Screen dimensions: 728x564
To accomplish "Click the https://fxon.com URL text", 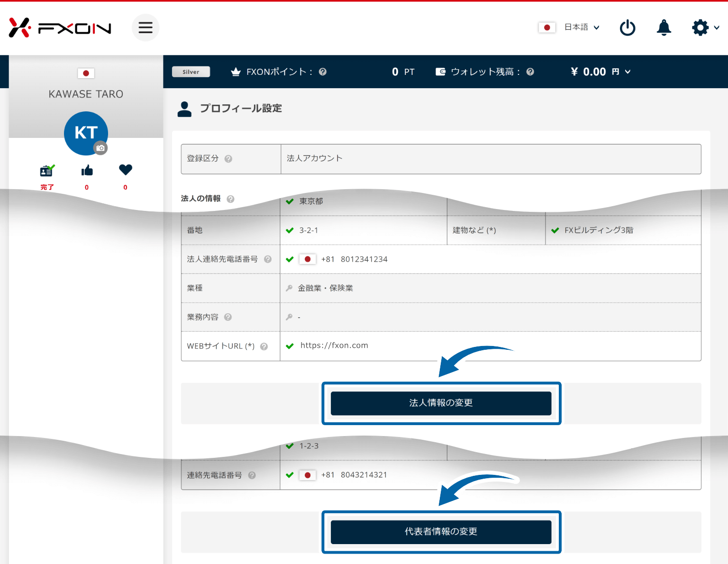I will 334,346.
